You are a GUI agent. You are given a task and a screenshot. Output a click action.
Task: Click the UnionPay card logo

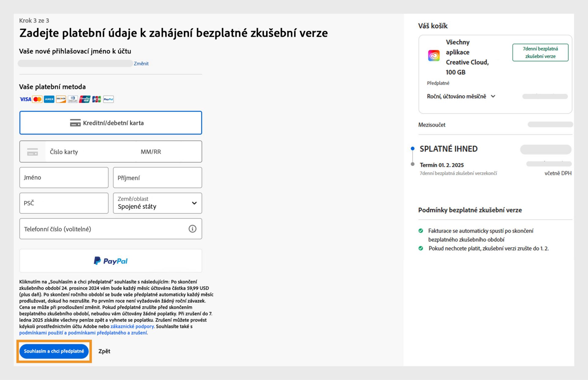click(x=85, y=99)
